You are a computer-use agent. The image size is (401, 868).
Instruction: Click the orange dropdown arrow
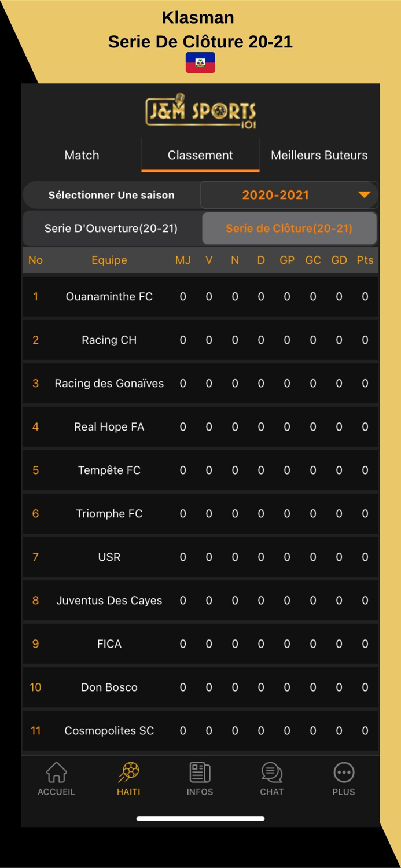pyautogui.click(x=365, y=195)
